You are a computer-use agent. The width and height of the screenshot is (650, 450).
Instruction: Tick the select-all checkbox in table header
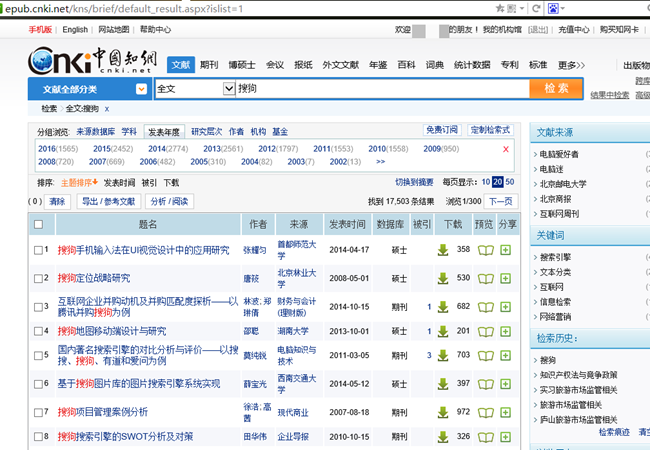pos(39,224)
